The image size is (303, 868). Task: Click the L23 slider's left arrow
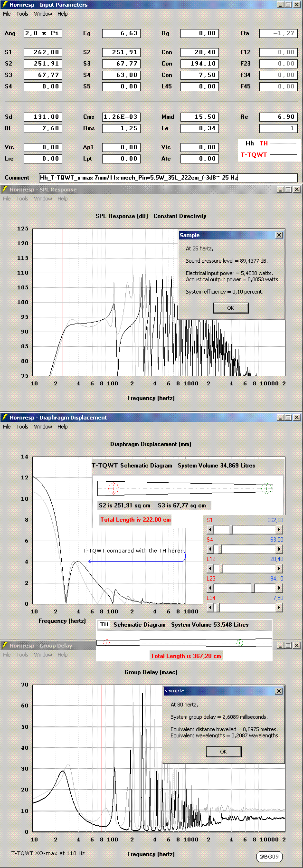[x=210, y=588]
